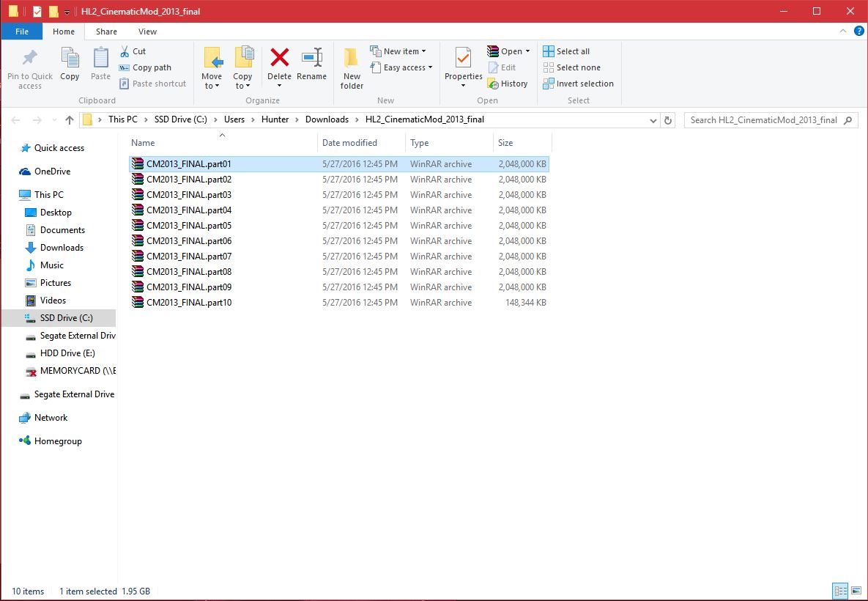Click Pin to Quick access icon
868x601 pixels.
tap(30, 58)
